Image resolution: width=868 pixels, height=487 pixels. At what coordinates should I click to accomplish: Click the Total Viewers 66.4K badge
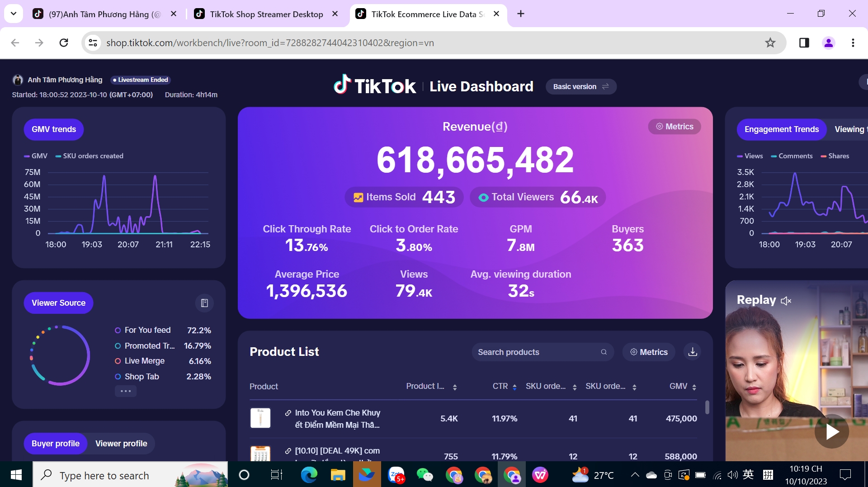[538, 197]
